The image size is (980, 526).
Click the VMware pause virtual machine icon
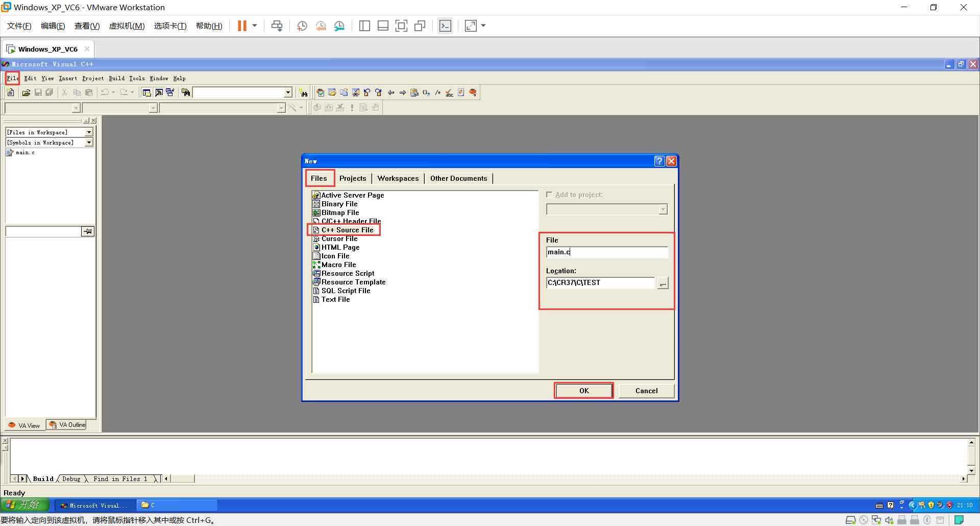pyautogui.click(x=242, y=26)
